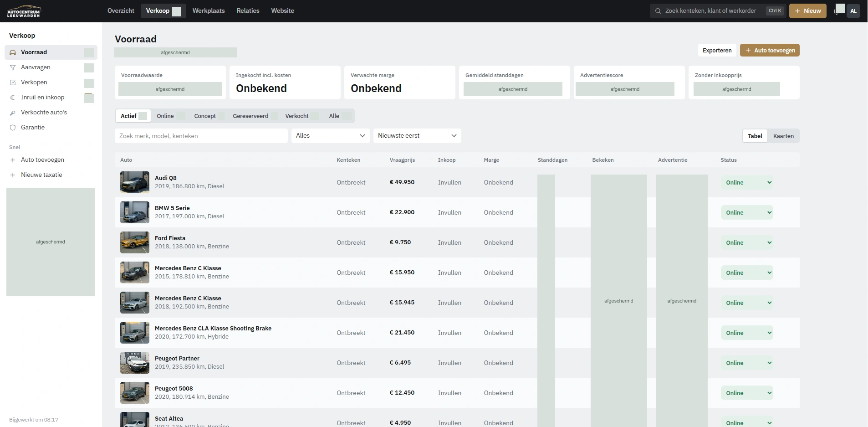The width and height of the screenshot is (868, 427).
Task: Switch to Kaarten view
Action: (783, 136)
